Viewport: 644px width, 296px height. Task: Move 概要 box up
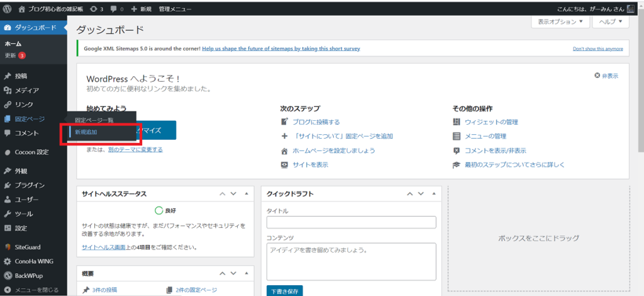click(x=222, y=273)
